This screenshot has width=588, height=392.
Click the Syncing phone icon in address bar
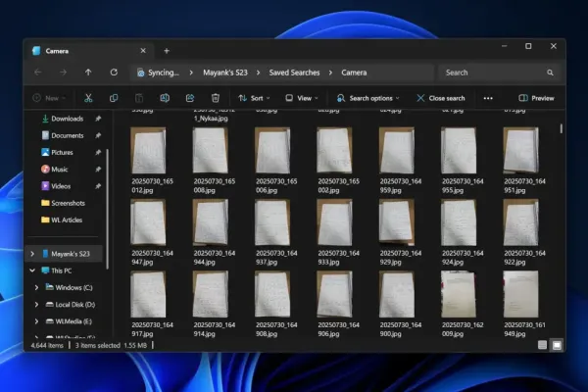click(140, 73)
